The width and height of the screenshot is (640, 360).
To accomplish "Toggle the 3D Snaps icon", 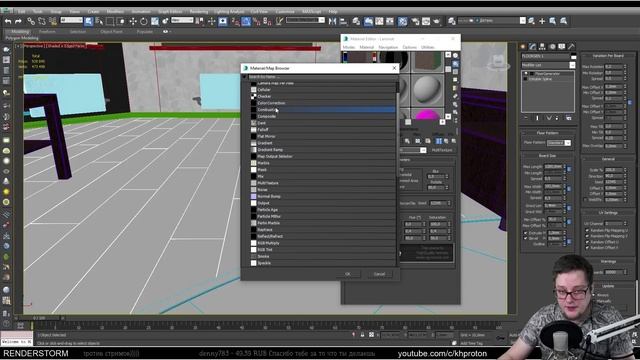I will (236, 21).
